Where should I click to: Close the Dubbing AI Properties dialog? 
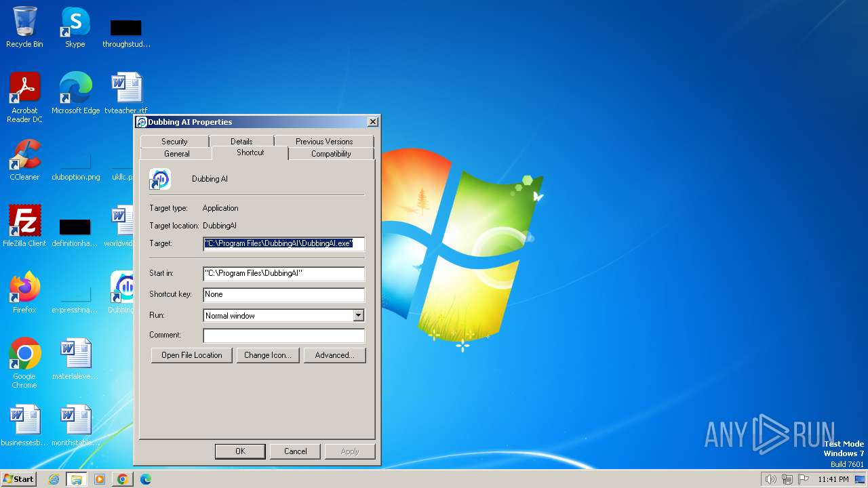click(372, 122)
